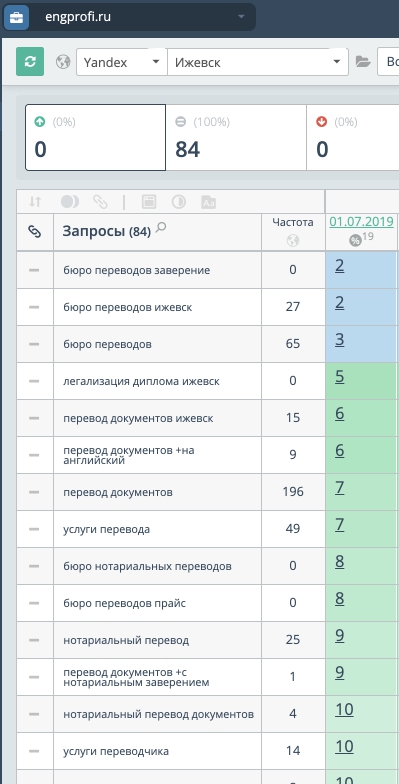Image resolution: width=399 pixels, height=784 pixels.
Task: Click dash icon for бюро переводов прайс
Action: [34, 603]
